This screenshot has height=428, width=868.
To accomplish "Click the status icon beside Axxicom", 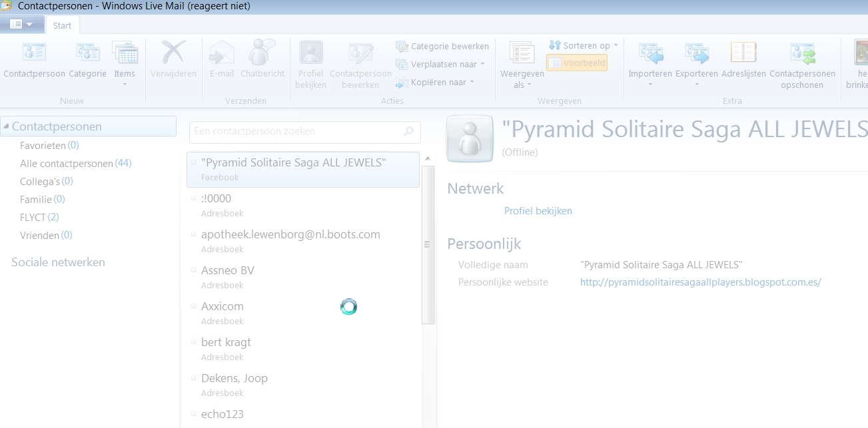I will click(193, 306).
